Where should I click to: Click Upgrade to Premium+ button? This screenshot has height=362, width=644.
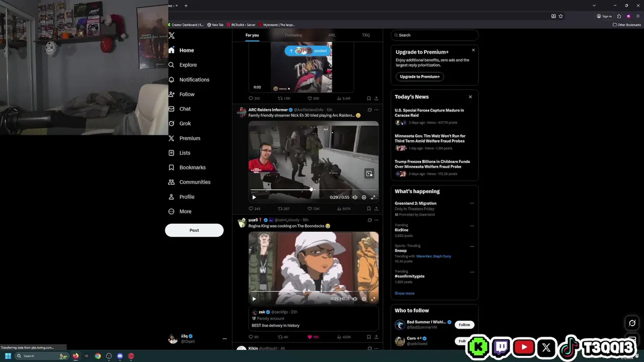(x=420, y=76)
